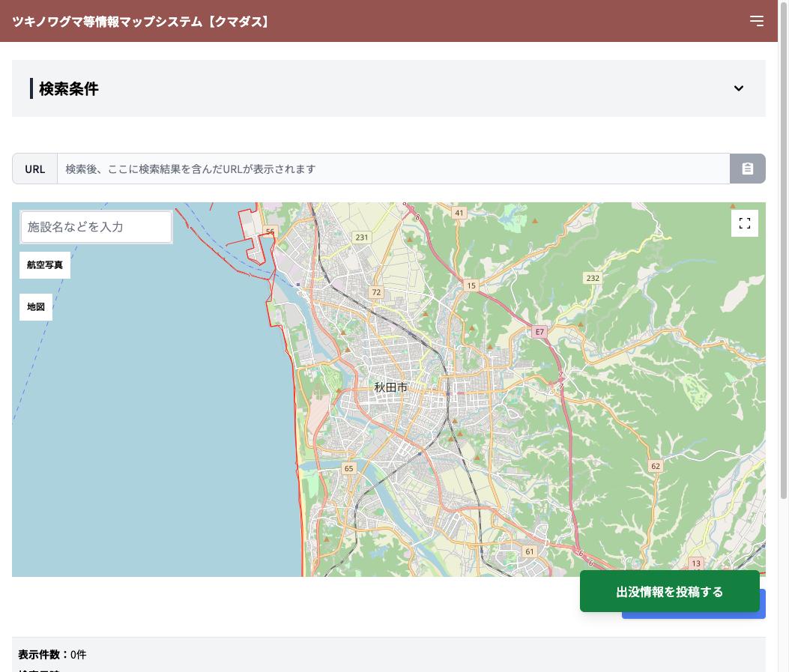Expand the 検索条件 panel chevron
The height and width of the screenshot is (672, 789).
coord(738,88)
